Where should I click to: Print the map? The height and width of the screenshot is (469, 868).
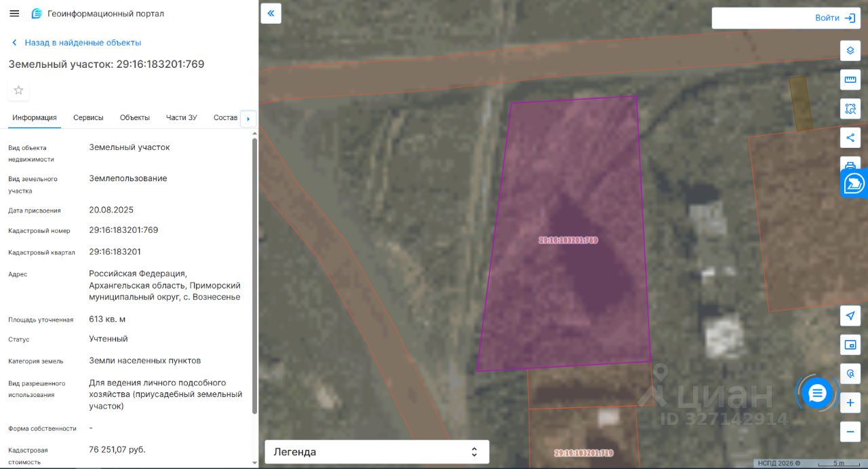pos(850,163)
